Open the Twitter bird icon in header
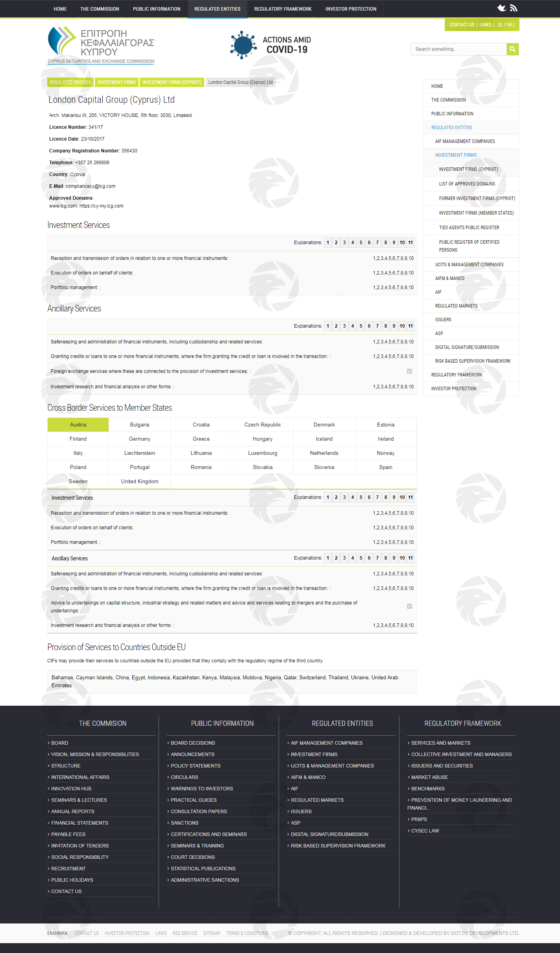Screen dimensions: 560x953 [x=501, y=8]
